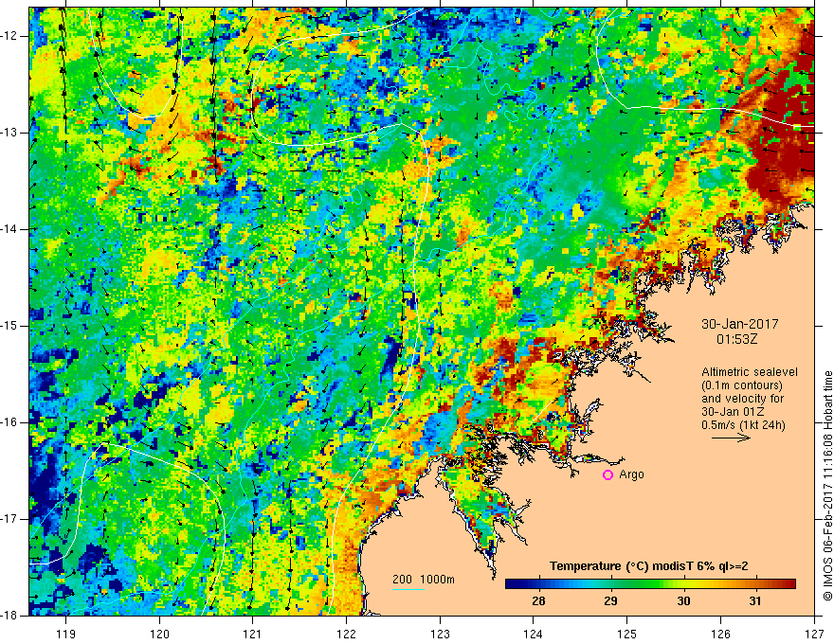834x644 pixels.
Task: Click the latitude axis label -17
Action: pos(10,519)
